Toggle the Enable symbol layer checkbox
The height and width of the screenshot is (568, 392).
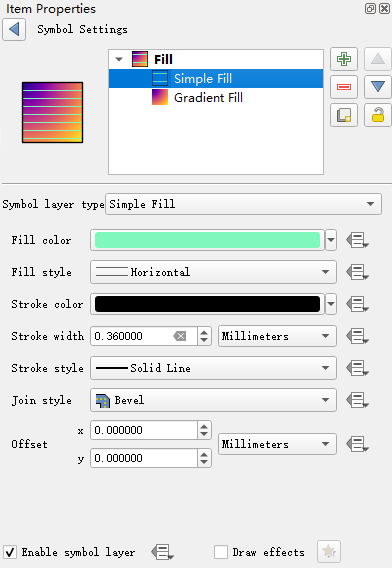tap(10, 552)
